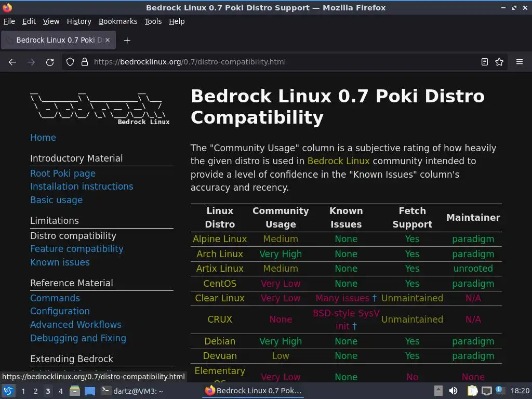Toggle reader view icon

(x=485, y=62)
